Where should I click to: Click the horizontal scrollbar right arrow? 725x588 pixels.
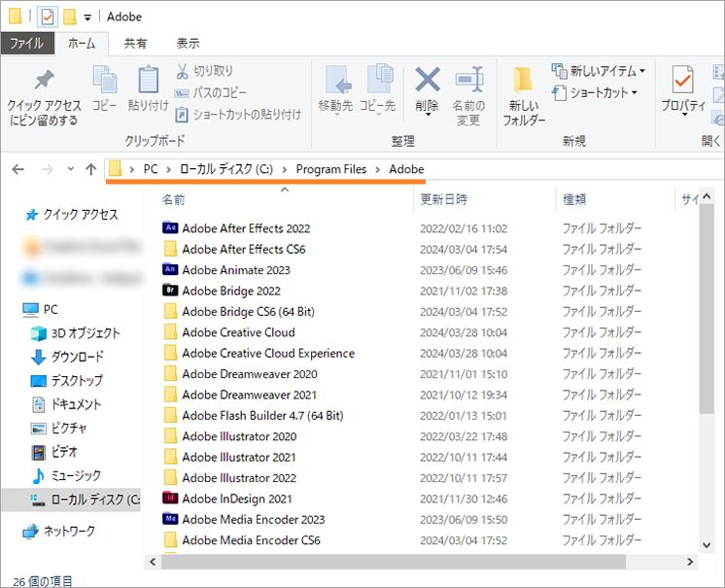click(x=690, y=562)
